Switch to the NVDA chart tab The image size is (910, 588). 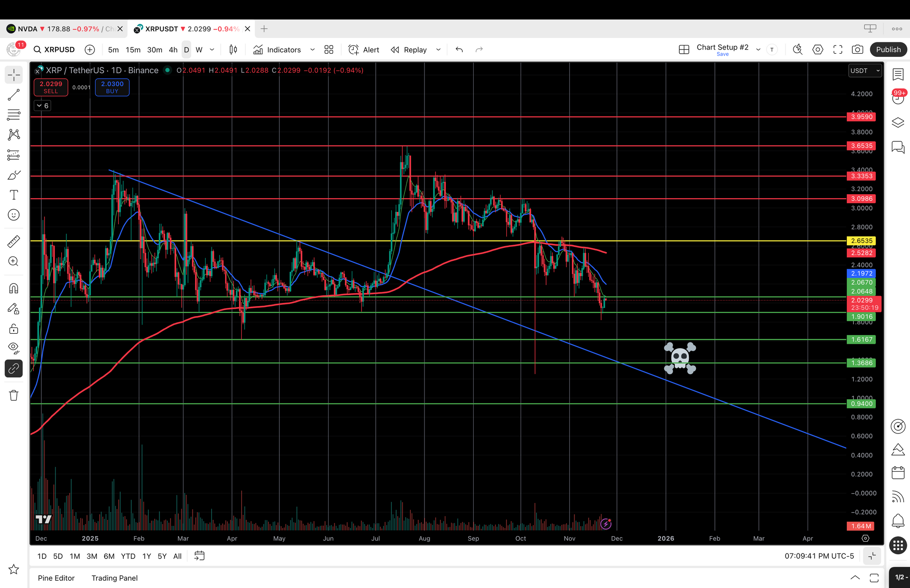[59, 29]
